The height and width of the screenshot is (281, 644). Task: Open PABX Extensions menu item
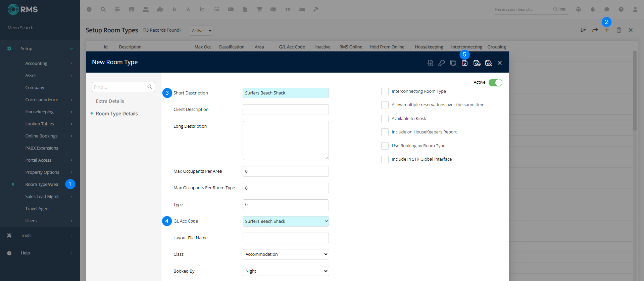pyautogui.click(x=42, y=148)
